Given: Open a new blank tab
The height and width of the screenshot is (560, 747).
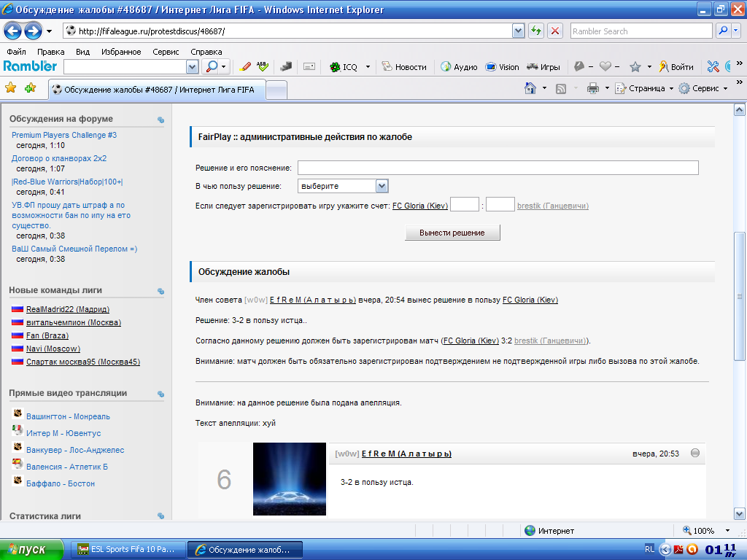Looking at the screenshot, I should pos(276,90).
